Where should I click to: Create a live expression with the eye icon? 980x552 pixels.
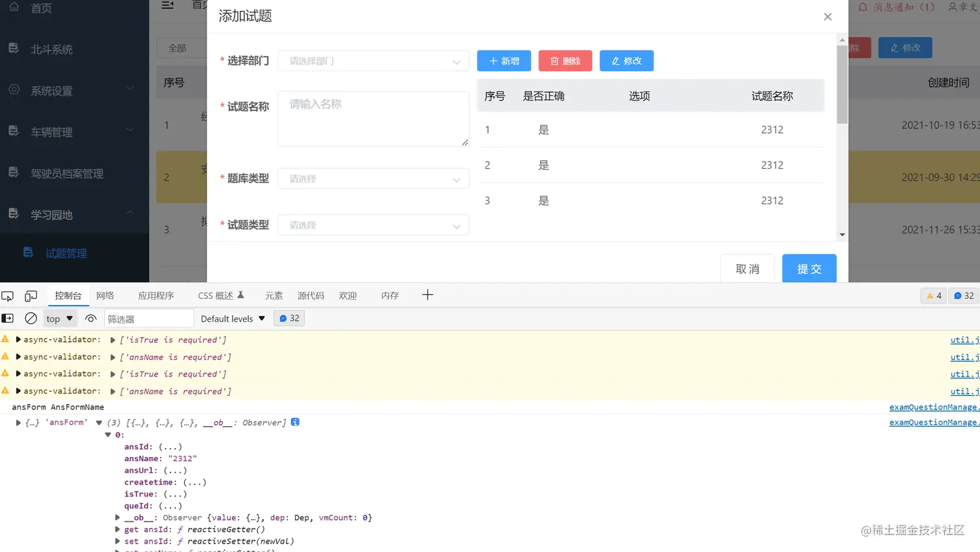91,318
